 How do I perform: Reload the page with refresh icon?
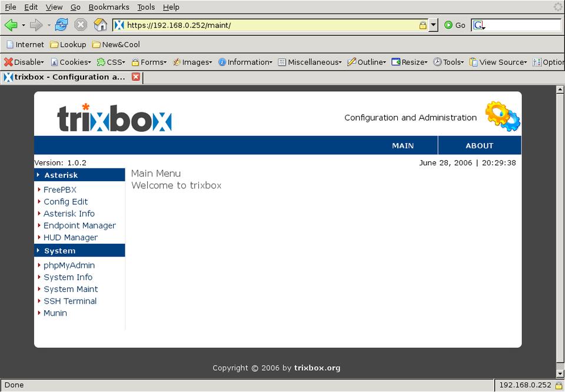(61, 25)
